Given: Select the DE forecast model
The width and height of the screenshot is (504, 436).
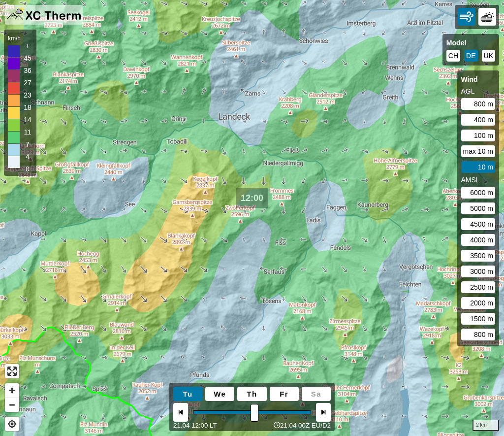Looking at the screenshot, I should tap(471, 56).
